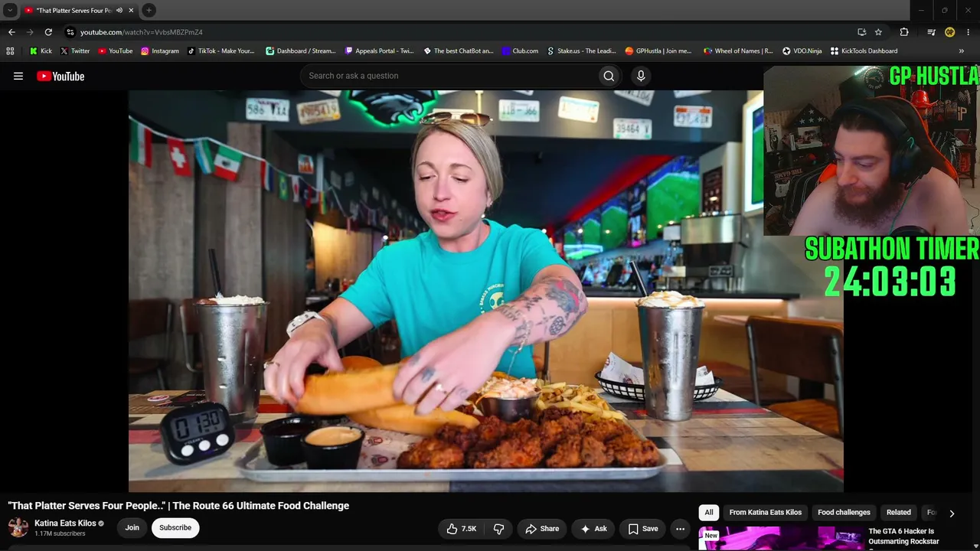Go to YouTube home via the logo

(x=60, y=76)
